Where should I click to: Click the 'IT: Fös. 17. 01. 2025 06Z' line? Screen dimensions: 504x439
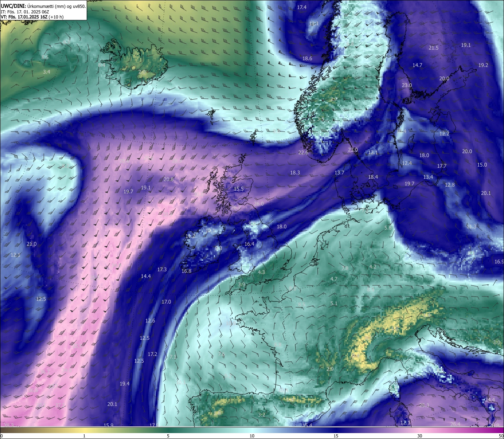tap(25, 12)
